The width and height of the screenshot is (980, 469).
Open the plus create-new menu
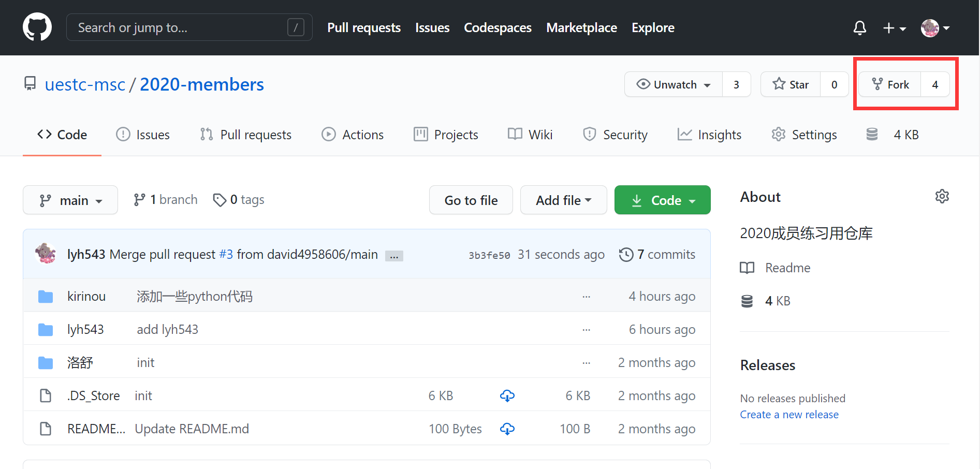tap(894, 28)
